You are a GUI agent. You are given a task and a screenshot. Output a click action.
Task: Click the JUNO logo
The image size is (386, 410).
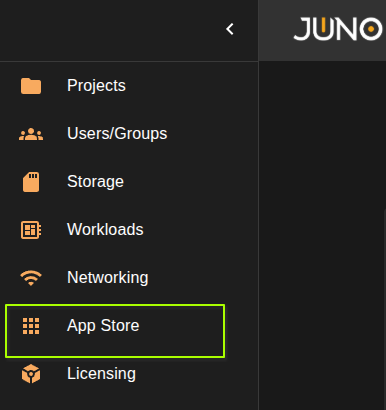pyautogui.click(x=338, y=29)
